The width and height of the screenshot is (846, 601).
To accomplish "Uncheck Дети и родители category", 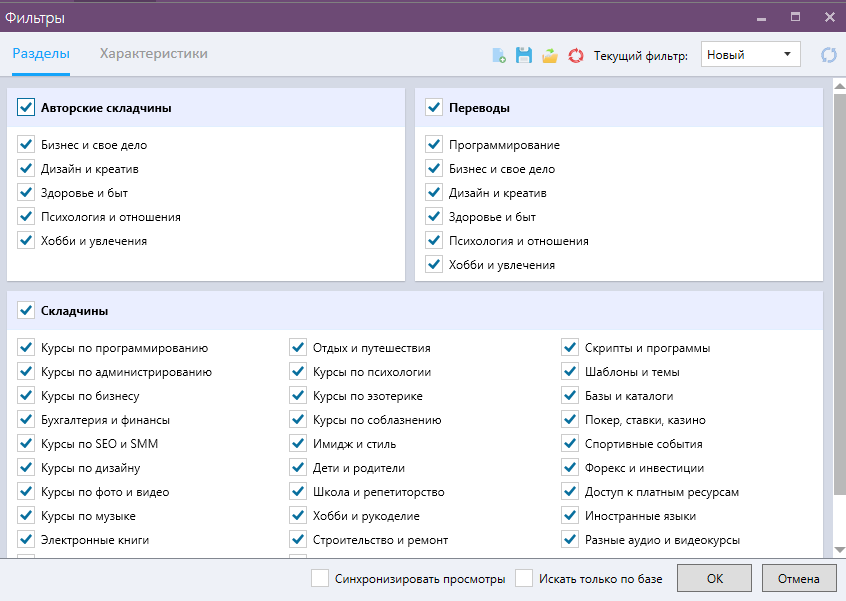I will pos(298,468).
